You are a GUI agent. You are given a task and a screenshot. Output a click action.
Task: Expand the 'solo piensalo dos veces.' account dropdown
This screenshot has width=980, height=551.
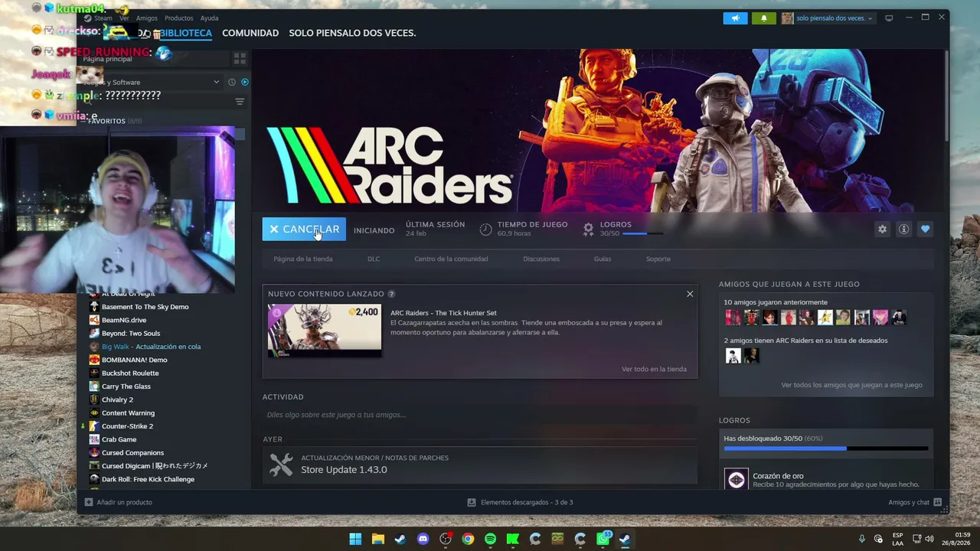pos(828,18)
